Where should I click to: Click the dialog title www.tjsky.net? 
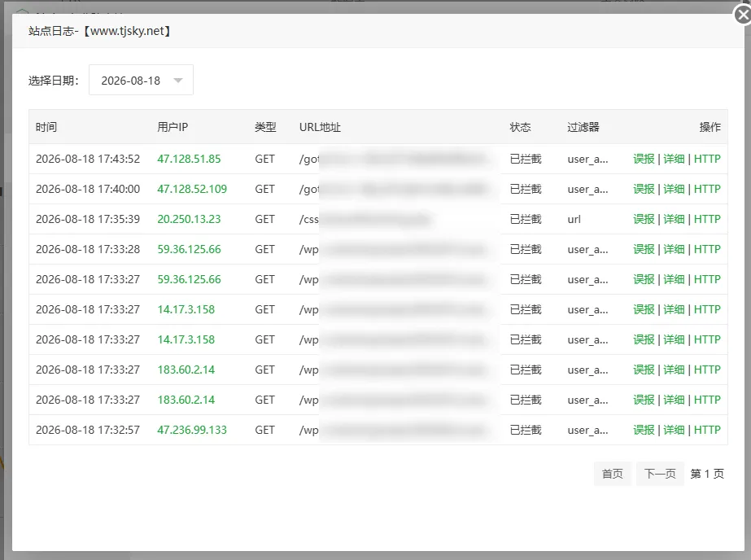coord(128,31)
